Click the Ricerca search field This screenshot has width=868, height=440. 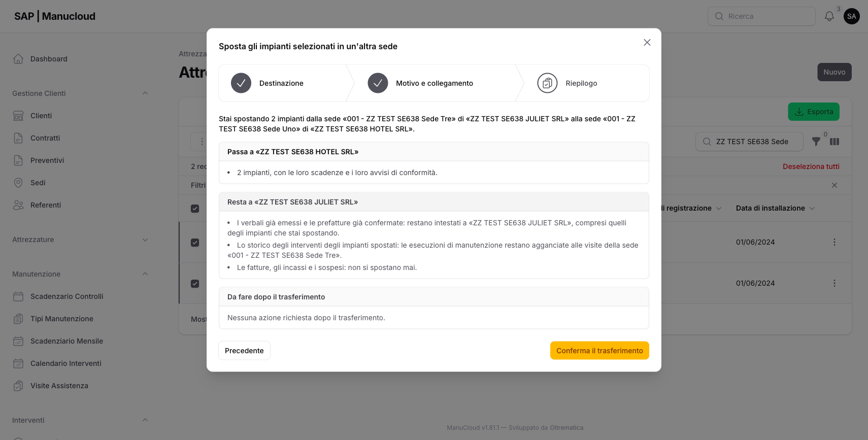coord(761,16)
